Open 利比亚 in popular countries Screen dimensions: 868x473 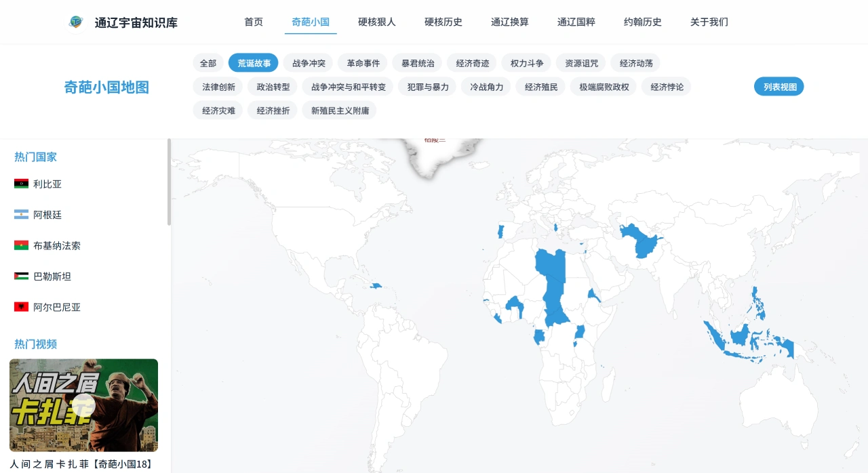[47, 184]
